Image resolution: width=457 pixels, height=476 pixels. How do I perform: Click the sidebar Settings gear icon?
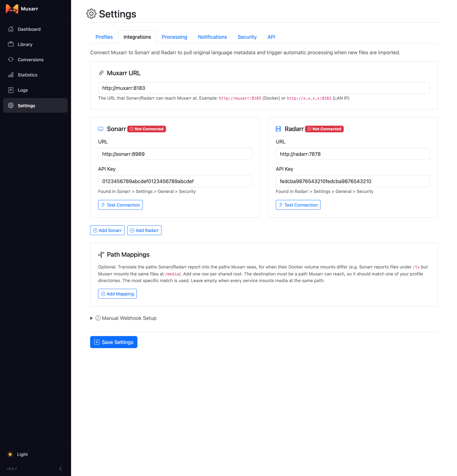pyautogui.click(x=11, y=105)
